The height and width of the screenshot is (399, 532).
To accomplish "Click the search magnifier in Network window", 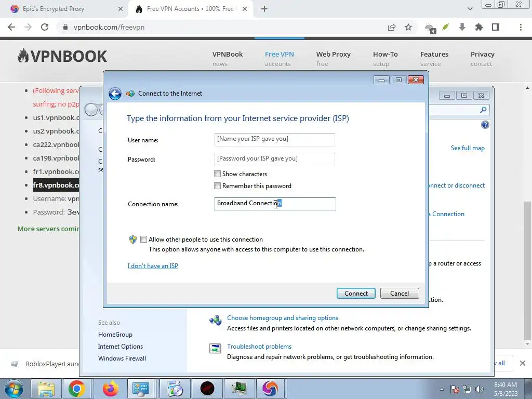I will tap(483, 110).
